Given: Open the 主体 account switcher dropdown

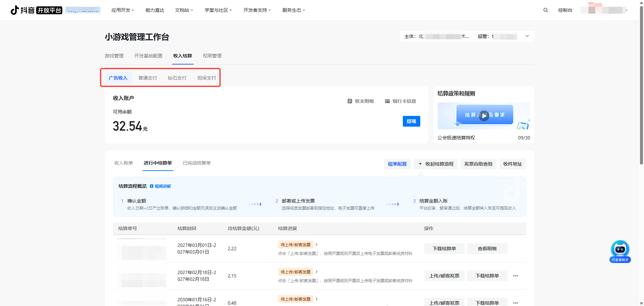Looking at the screenshot, I should click(x=527, y=36).
